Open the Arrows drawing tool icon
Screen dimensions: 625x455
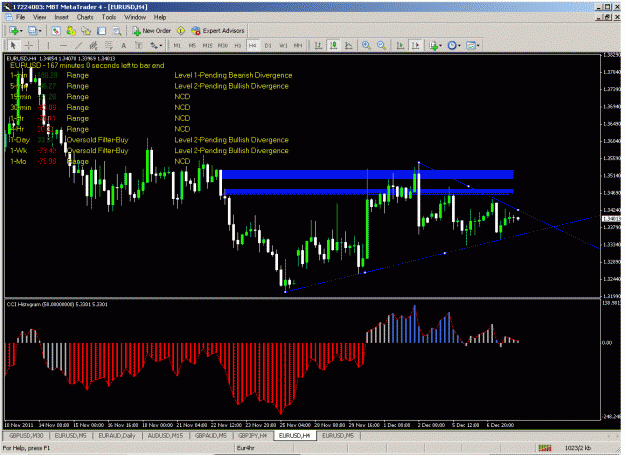153,45
